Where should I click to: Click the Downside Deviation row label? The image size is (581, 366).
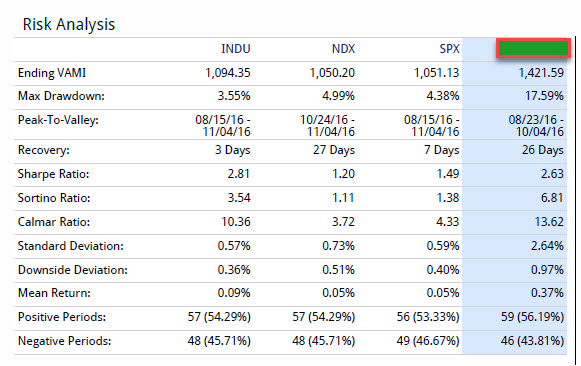tap(73, 270)
